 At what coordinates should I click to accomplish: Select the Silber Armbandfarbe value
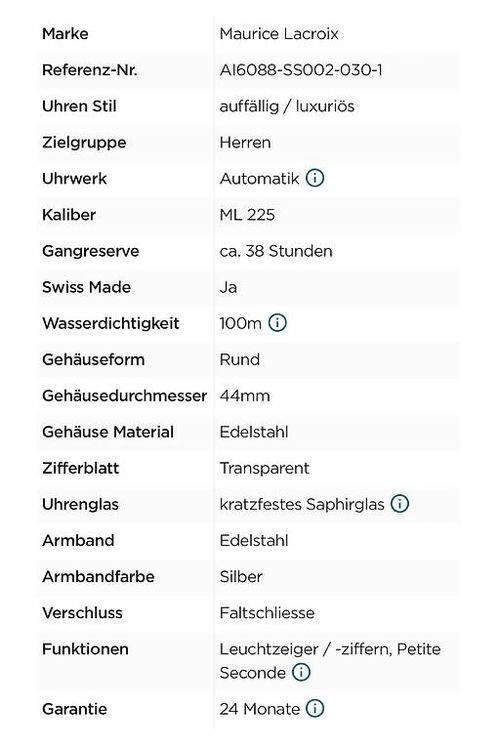tap(241, 577)
